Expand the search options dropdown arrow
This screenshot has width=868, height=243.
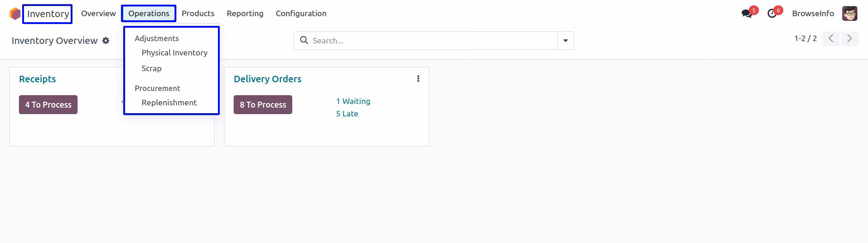click(x=566, y=41)
